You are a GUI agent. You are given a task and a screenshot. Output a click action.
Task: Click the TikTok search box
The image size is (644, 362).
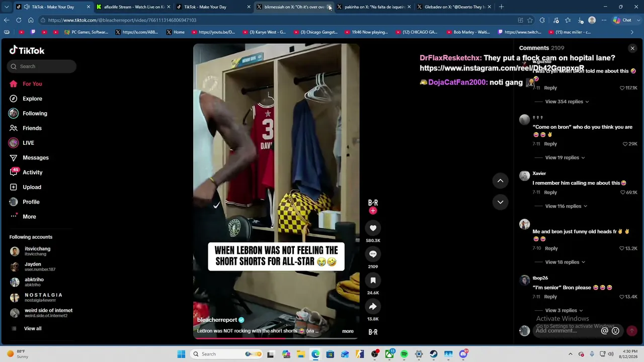42,66
